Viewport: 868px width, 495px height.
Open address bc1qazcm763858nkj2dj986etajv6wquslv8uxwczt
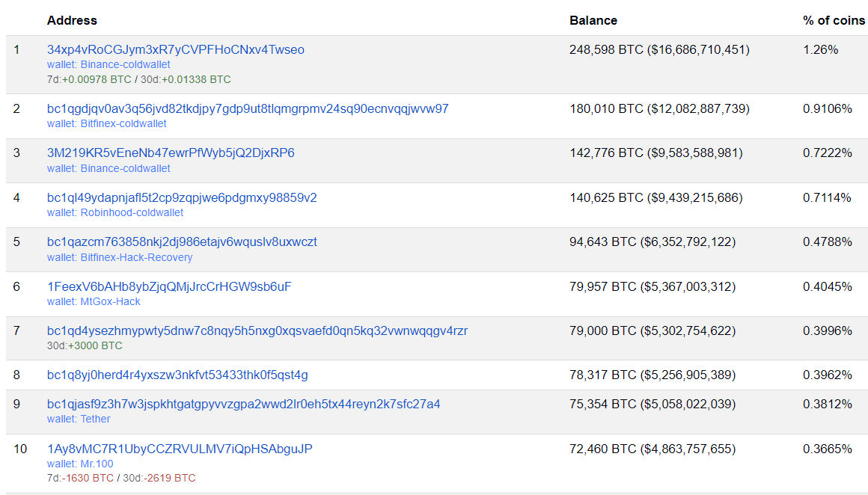click(182, 242)
